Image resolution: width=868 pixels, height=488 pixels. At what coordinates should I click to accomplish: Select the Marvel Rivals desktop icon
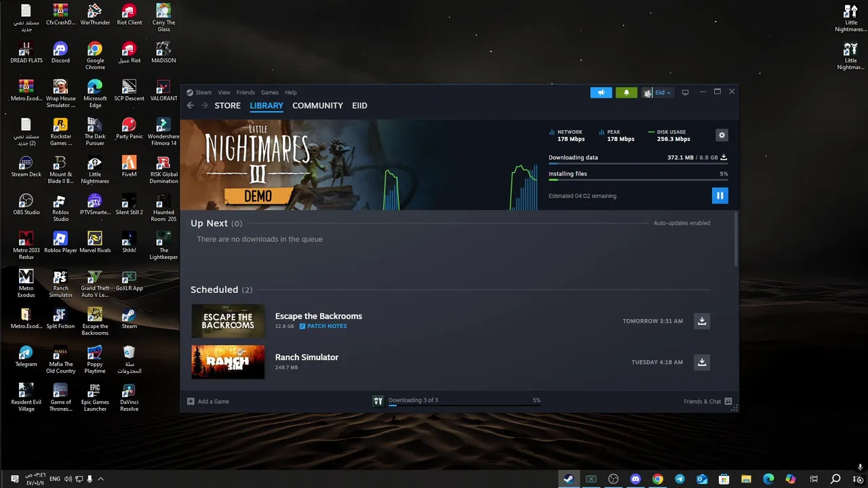click(95, 242)
